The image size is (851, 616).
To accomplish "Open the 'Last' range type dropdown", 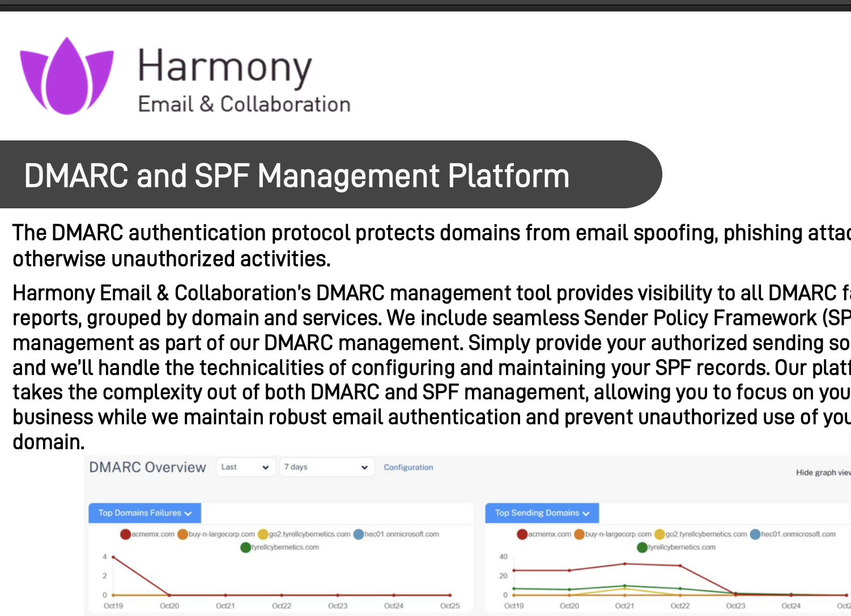I will click(246, 467).
